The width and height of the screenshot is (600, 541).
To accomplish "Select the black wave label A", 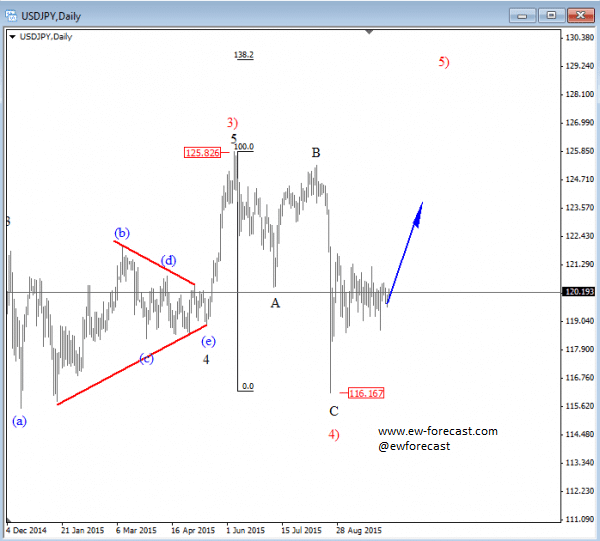I will [275, 303].
